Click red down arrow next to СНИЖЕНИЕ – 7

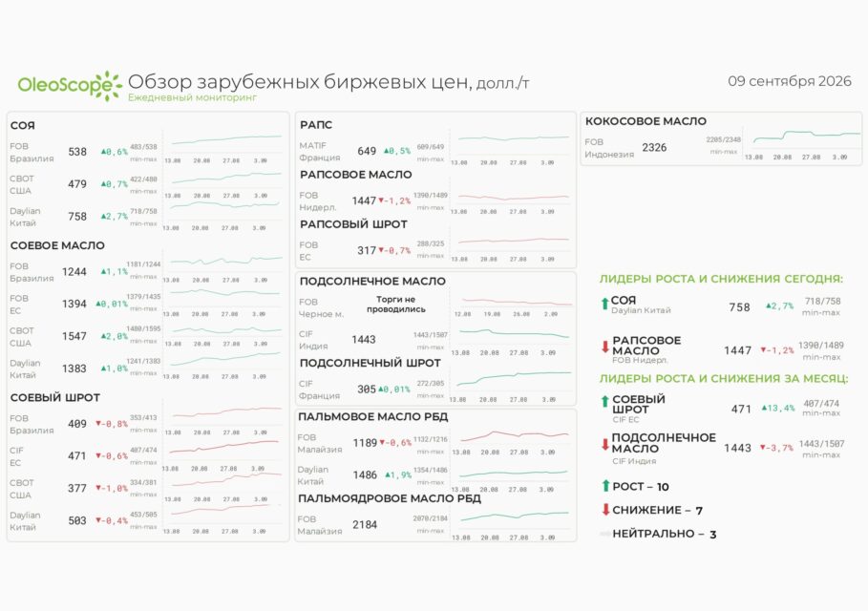tap(605, 509)
